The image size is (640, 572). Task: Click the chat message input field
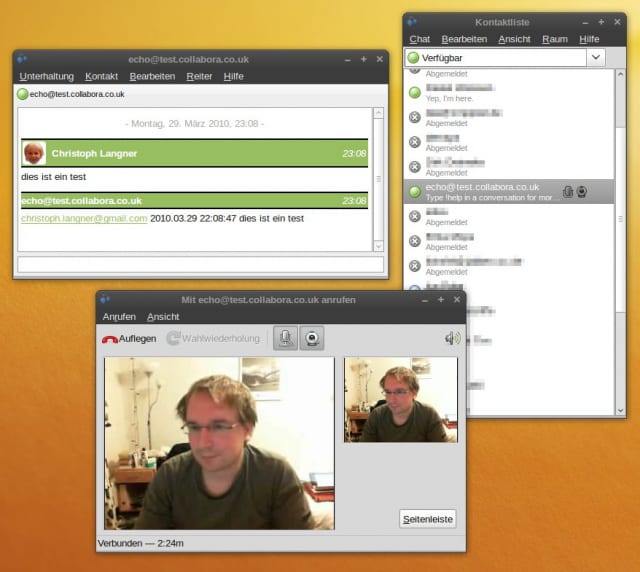(200, 265)
